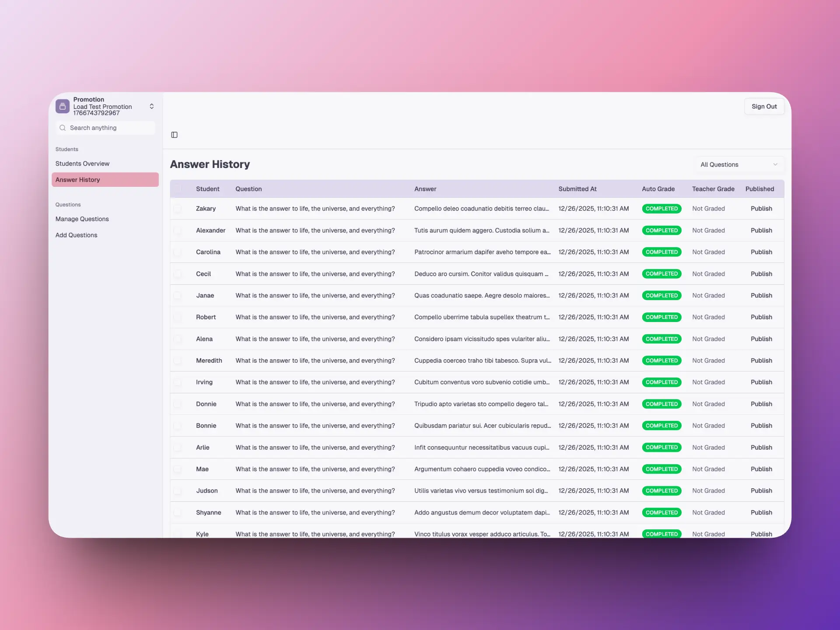The height and width of the screenshot is (630, 840).
Task: Open Add Questions from sidebar
Action: [77, 235]
